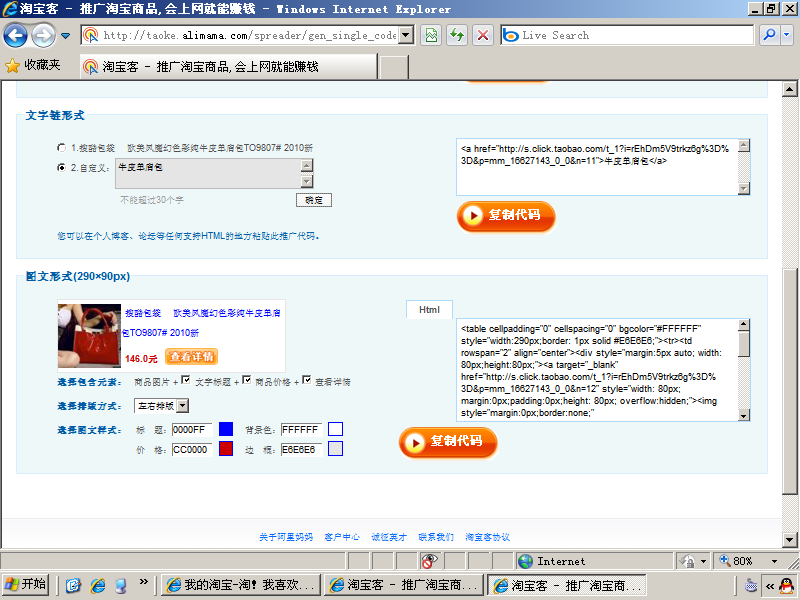Viewport: 800px width, 600px height.
Task: Open recent pages dropdown next to Forward
Action: click(65, 36)
